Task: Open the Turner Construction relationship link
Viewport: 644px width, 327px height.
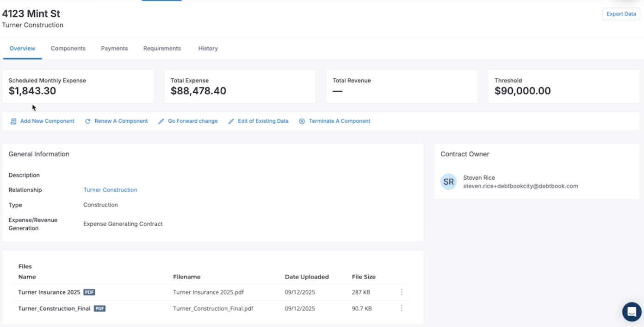Action: click(110, 190)
